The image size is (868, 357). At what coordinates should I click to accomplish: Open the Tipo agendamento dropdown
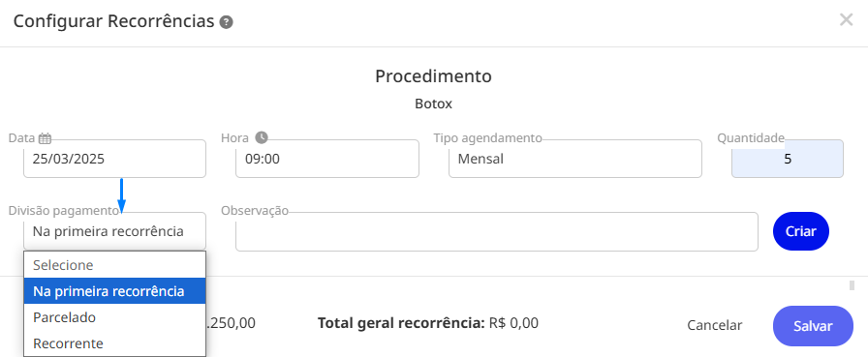point(575,159)
